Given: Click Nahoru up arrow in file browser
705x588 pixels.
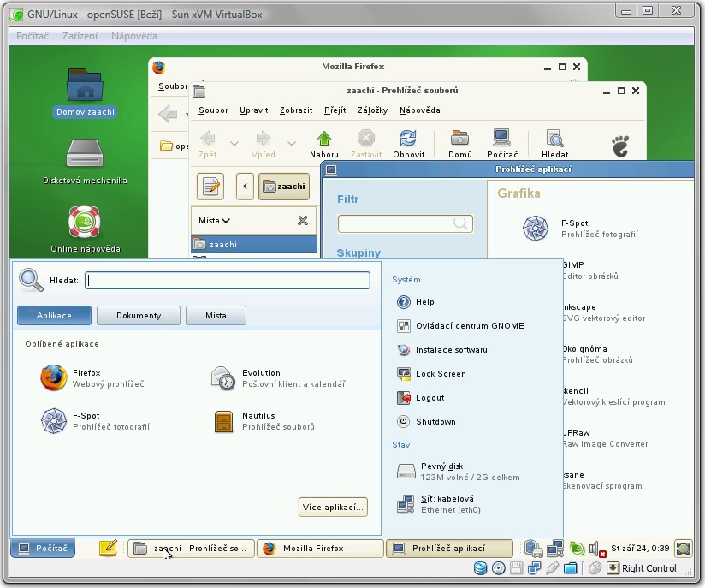Looking at the screenshot, I should coord(323,144).
